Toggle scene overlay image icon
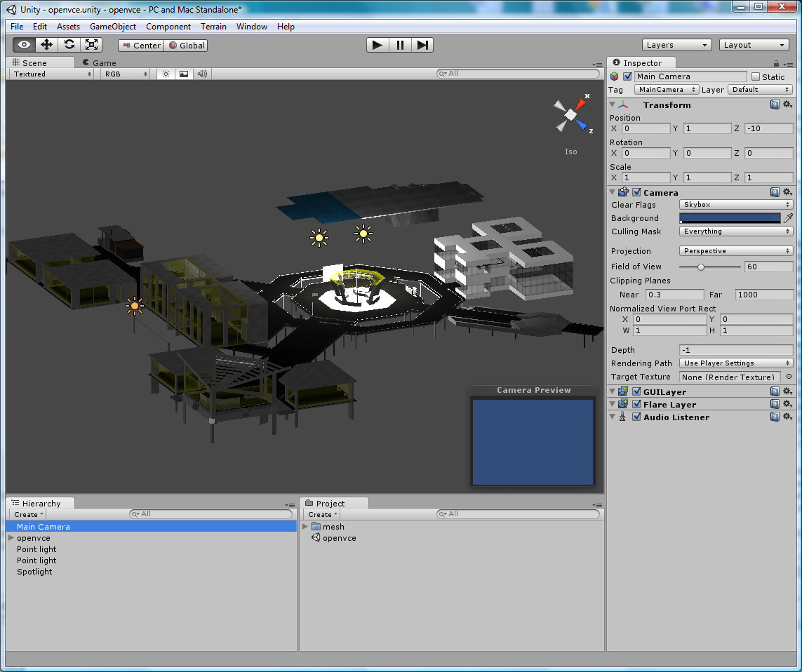This screenshot has width=802, height=672. click(x=184, y=74)
